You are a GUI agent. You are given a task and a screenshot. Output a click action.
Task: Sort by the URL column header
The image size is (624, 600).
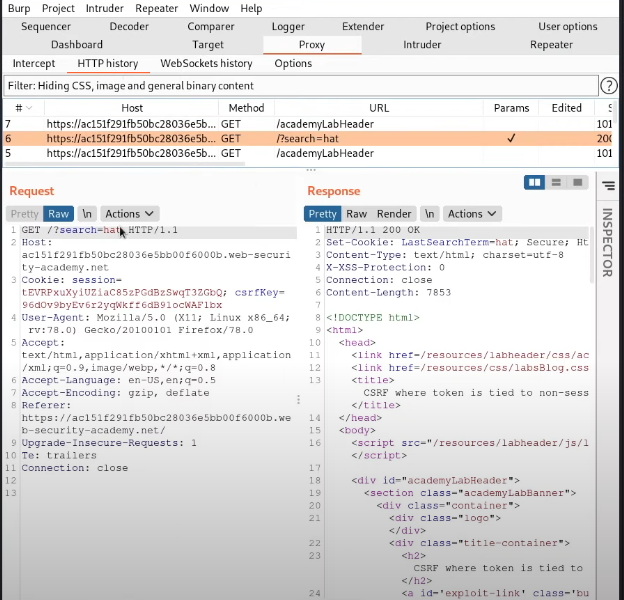point(379,108)
